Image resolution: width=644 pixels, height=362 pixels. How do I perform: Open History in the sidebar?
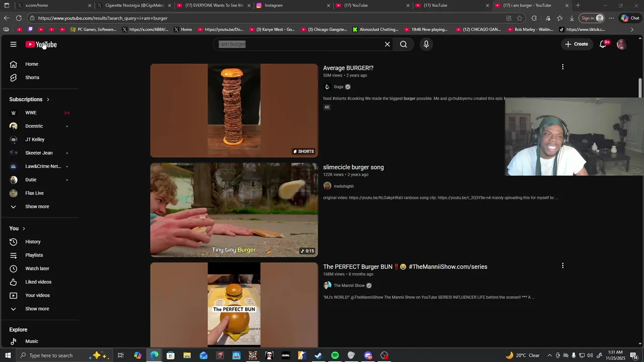pyautogui.click(x=33, y=242)
